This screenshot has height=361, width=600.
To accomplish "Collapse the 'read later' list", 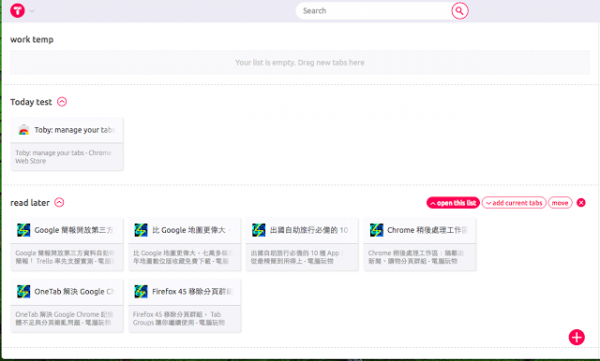I will point(59,203).
